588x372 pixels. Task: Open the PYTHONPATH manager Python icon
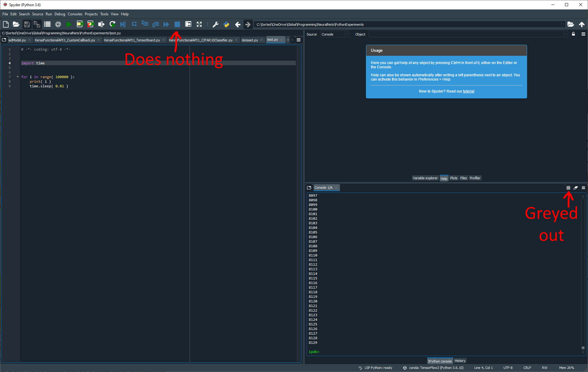coord(226,24)
